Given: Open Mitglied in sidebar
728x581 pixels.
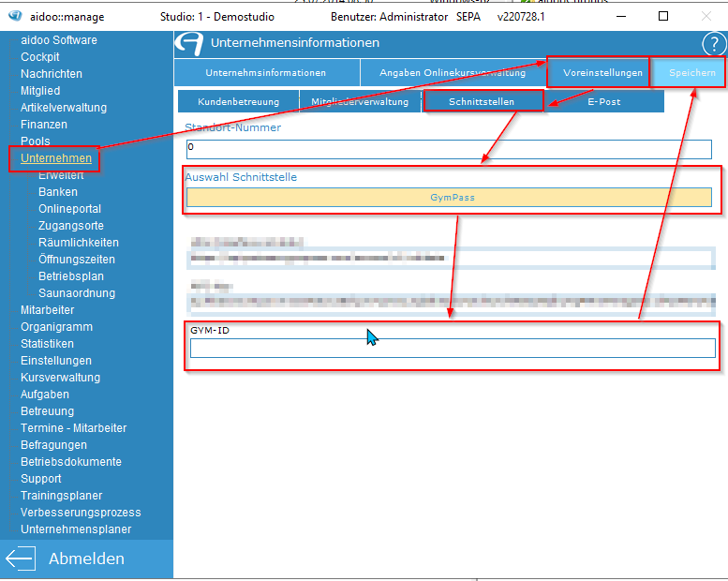Looking at the screenshot, I should tap(40, 91).
